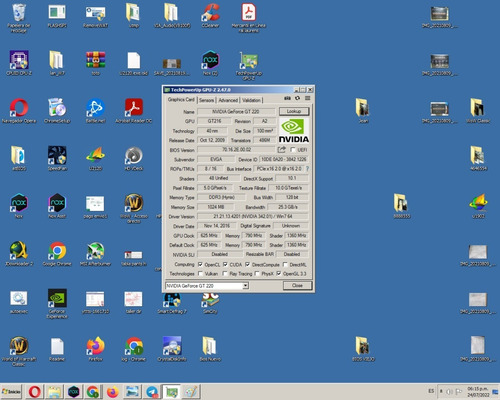The image size is (500, 400).
Task: Click the Bus Interface question mark icon
Action: coord(307,169)
